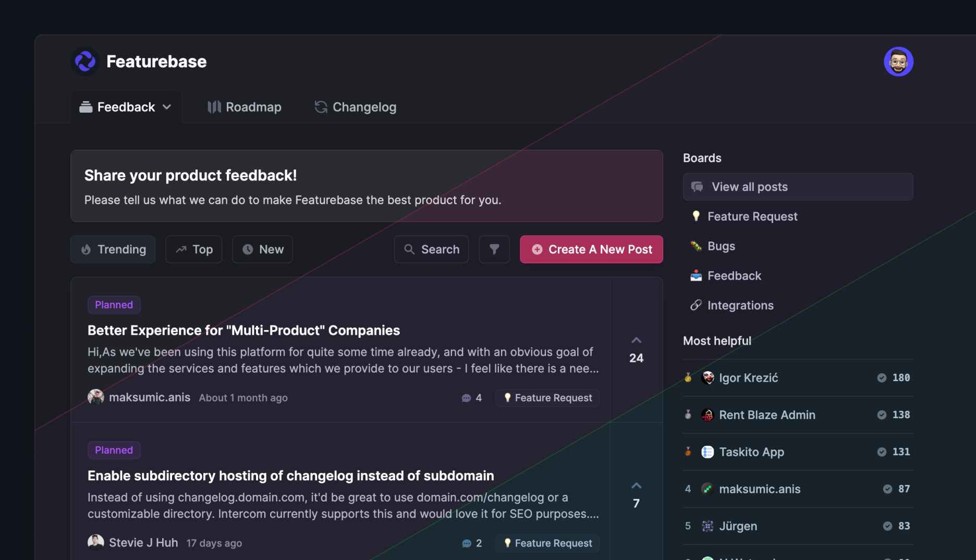Open the filter funnel options
This screenshot has width=976, height=560.
(494, 249)
